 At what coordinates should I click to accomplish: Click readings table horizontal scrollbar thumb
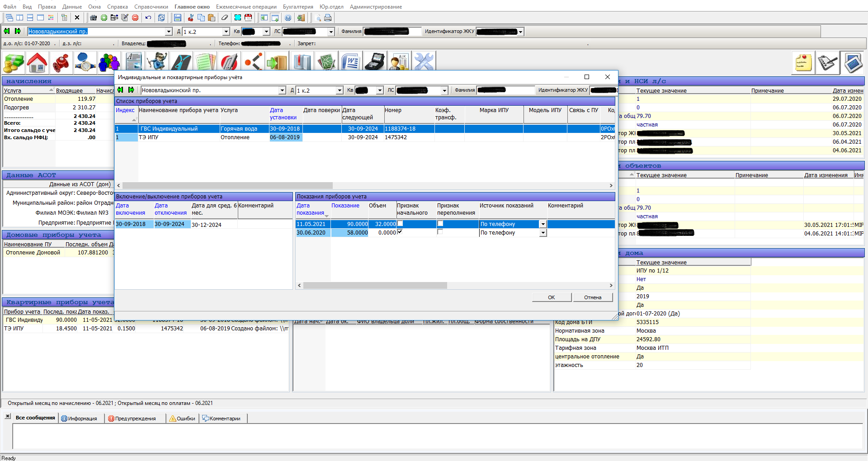coord(375,285)
